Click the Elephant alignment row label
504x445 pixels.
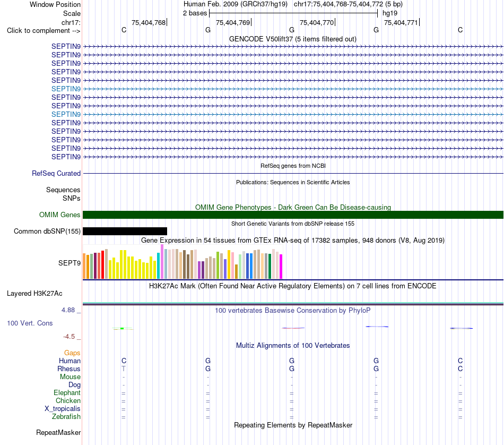(x=67, y=393)
